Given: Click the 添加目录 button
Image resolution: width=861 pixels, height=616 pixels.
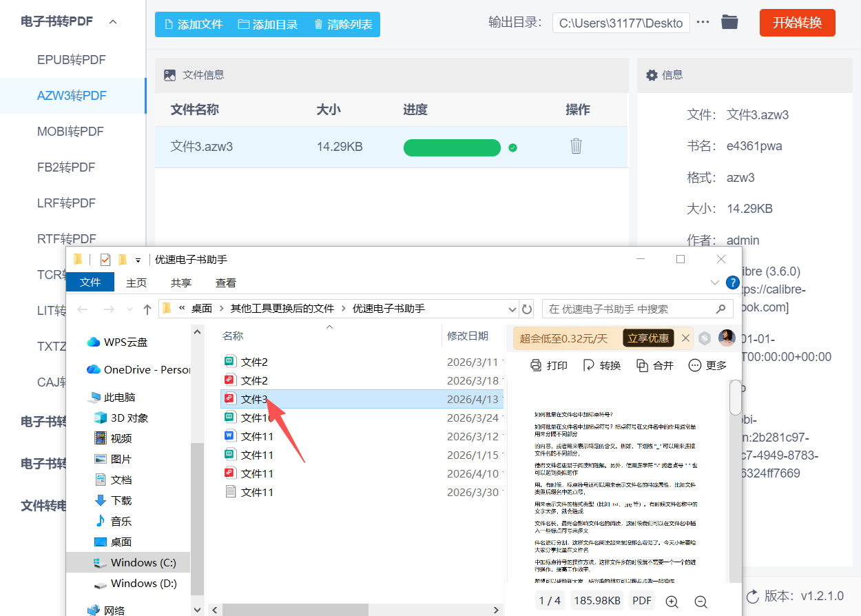Looking at the screenshot, I should click(x=268, y=24).
